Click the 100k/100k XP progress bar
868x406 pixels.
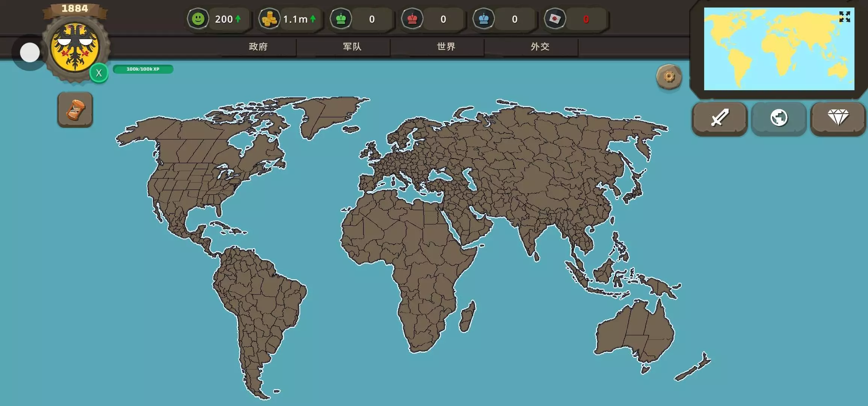[x=143, y=69]
